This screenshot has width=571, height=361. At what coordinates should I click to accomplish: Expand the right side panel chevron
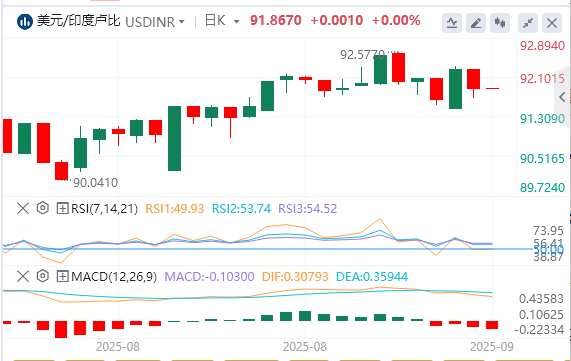click(562, 97)
